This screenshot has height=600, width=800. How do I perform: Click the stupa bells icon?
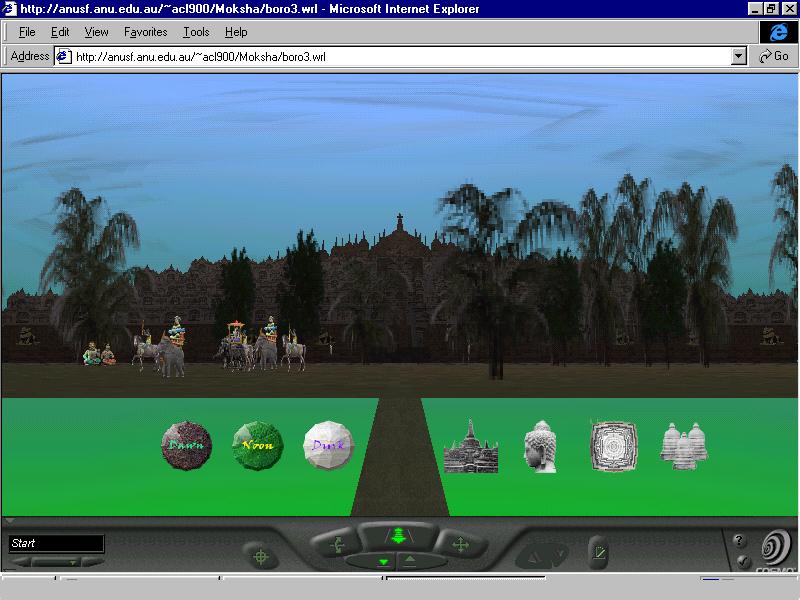(x=684, y=445)
